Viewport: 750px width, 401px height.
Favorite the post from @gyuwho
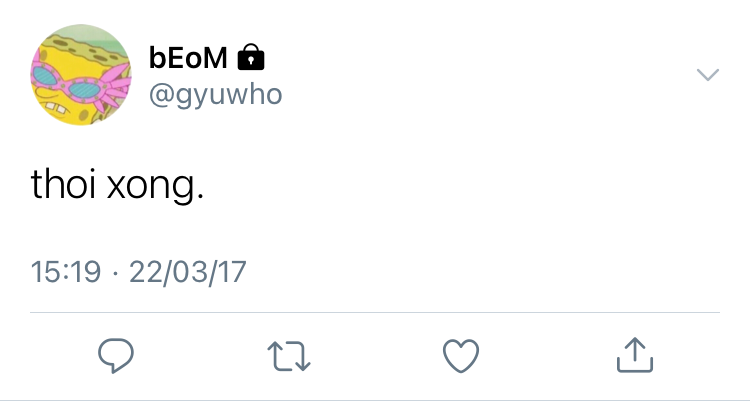461,353
